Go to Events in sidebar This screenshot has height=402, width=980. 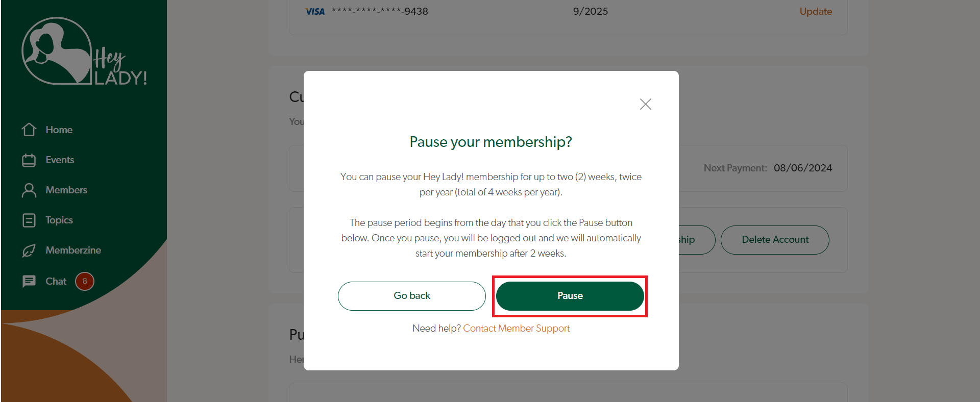tap(60, 160)
